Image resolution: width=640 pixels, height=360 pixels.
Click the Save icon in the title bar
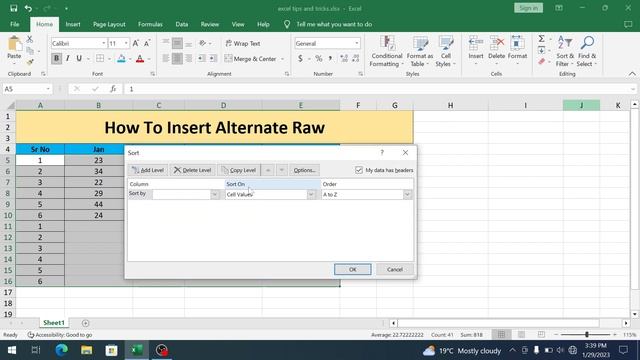(13, 8)
